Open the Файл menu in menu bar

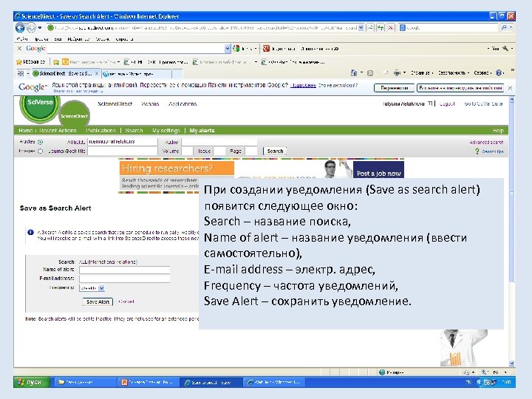coord(23,39)
